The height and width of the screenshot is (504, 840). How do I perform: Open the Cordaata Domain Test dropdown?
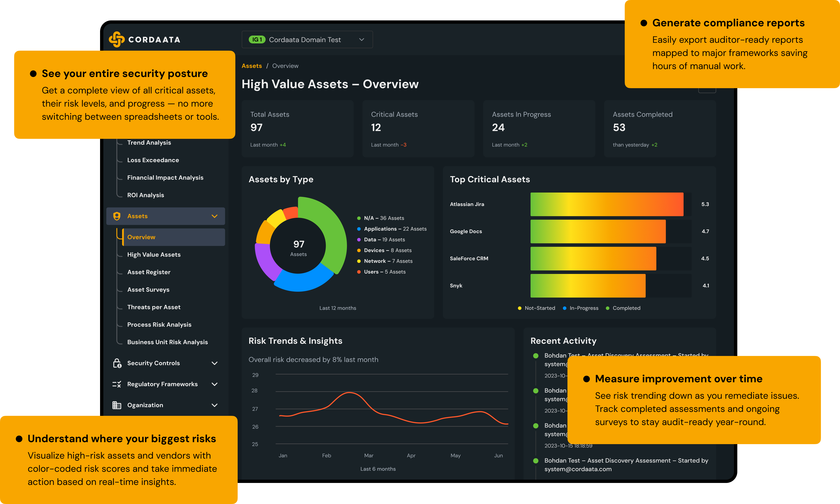coord(362,40)
